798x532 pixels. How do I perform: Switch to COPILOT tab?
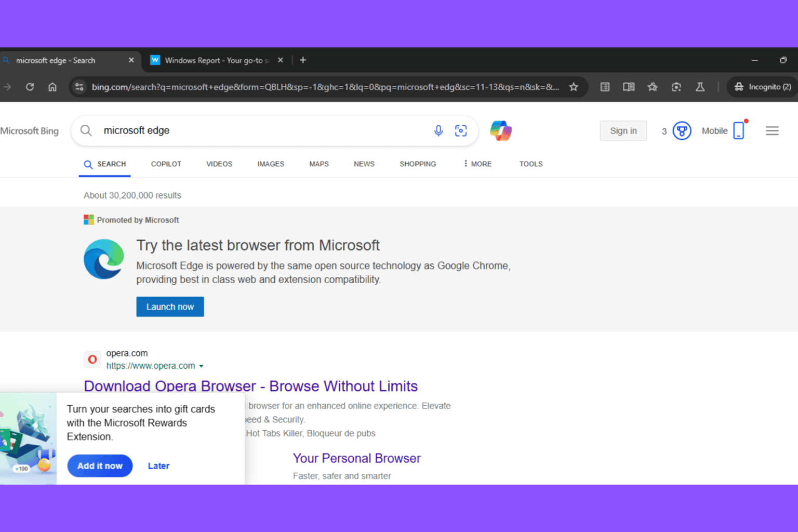166,164
